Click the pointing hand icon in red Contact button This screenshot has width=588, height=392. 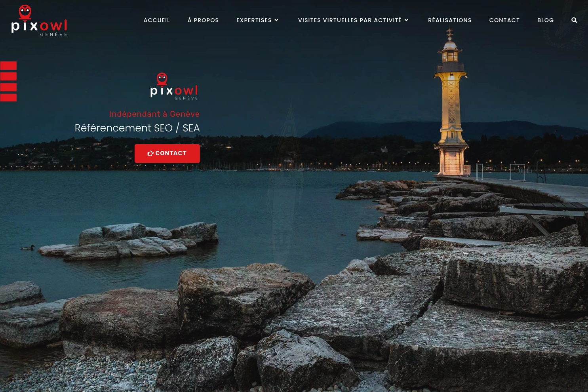[x=150, y=154]
